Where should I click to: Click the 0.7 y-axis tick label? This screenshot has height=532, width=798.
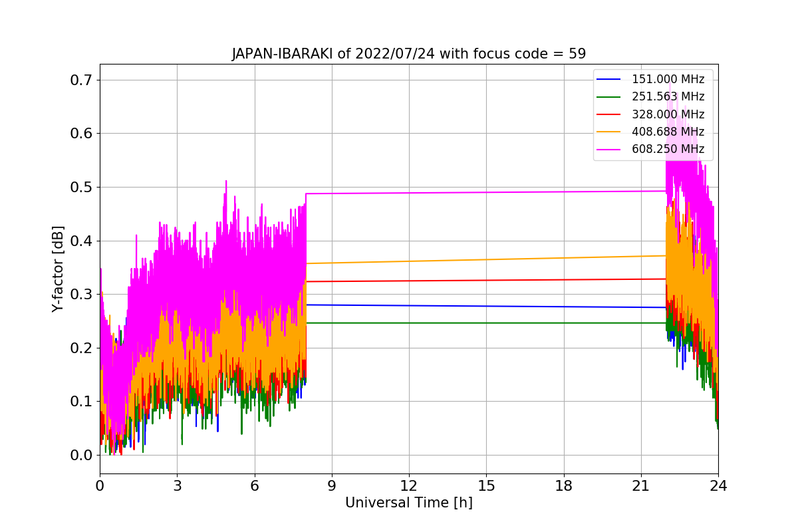[82, 80]
